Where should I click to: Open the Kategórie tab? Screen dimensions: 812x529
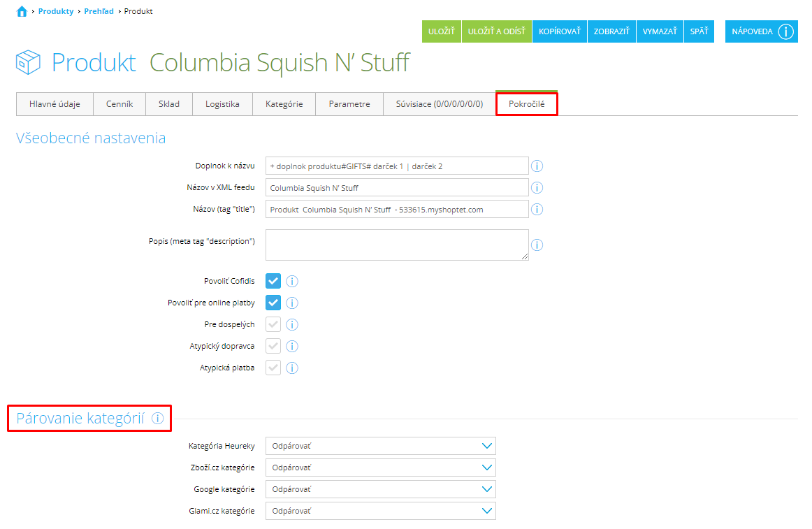pos(284,104)
